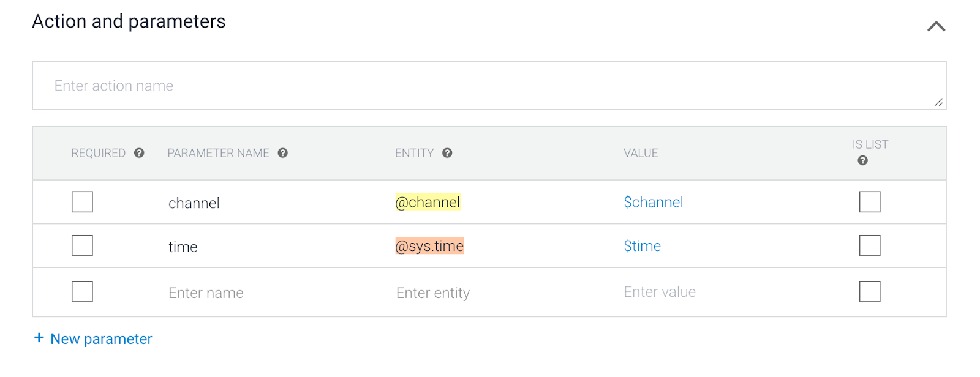Tick the required checkbox in the empty row
This screenshot has width=980, height=377.
click(x=82, y=292)
